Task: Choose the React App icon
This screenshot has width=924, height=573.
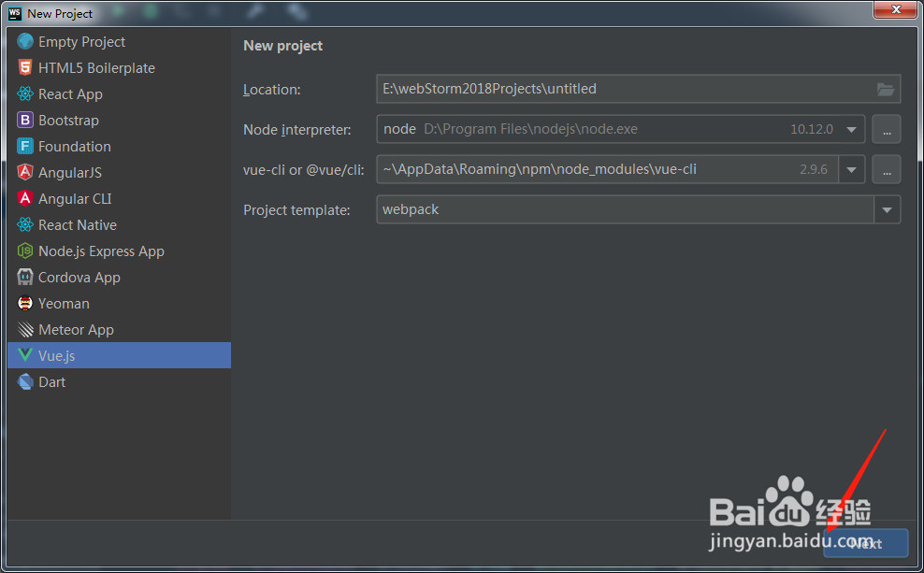Action: [x=25, y=94]
